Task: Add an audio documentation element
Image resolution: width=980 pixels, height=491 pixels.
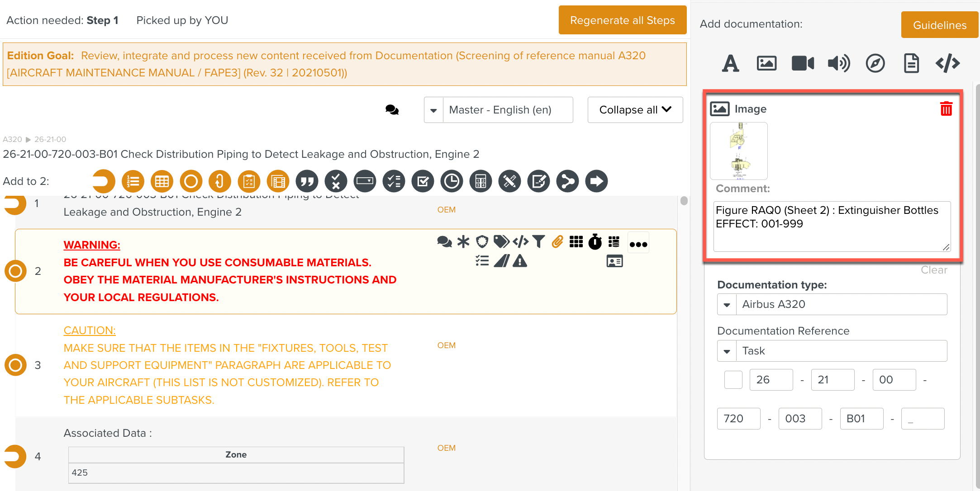Action: pyautogui.click(x=839, y=63)
